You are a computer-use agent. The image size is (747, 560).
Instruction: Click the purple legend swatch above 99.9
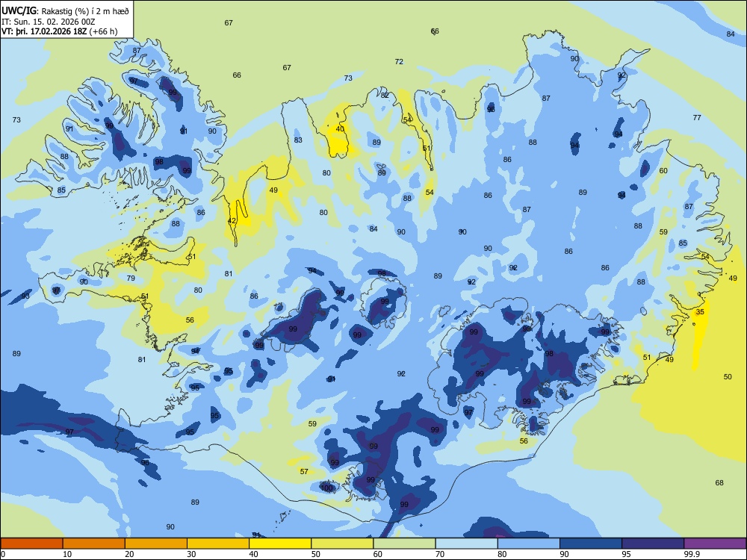[715, 544]
